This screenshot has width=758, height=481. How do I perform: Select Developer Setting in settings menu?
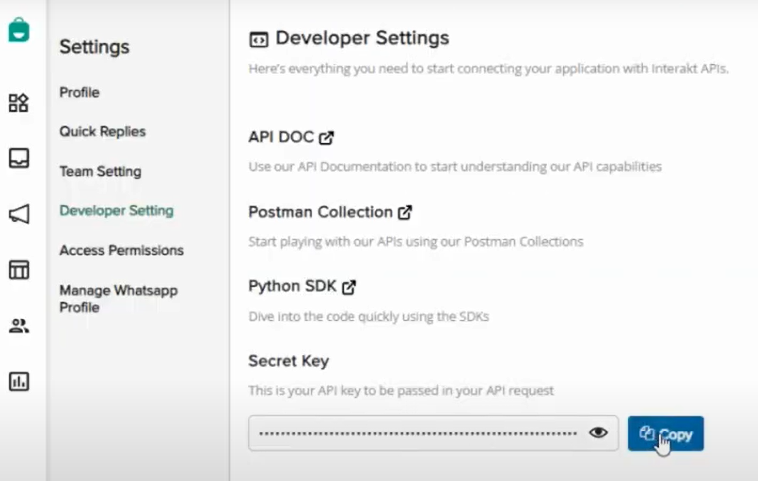pyautogui.click(x=117, y=211)
